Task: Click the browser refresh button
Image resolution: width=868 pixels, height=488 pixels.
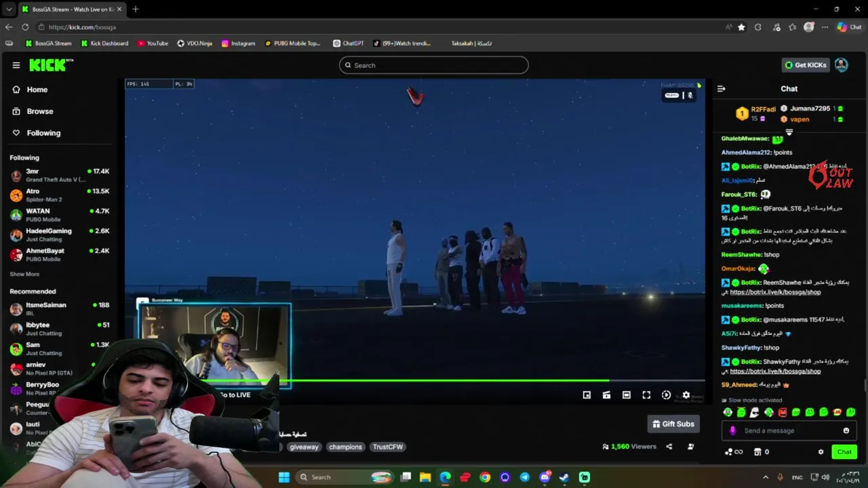Action: (25, 27)
